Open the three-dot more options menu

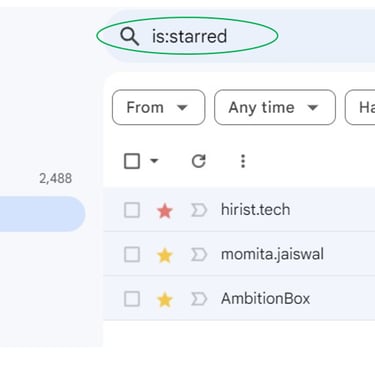point(243,161)
